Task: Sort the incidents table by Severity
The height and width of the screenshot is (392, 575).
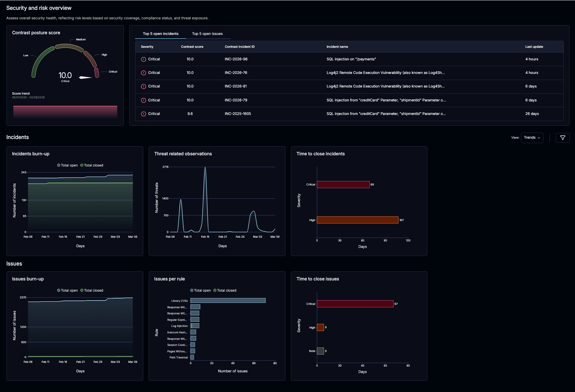Action: tap(147, 47)
